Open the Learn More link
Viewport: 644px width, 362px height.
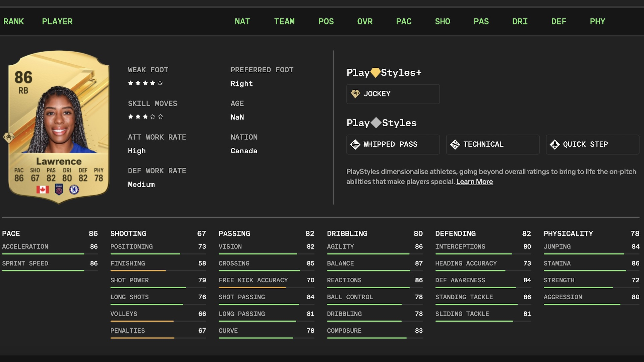click(x=474, y=182)
